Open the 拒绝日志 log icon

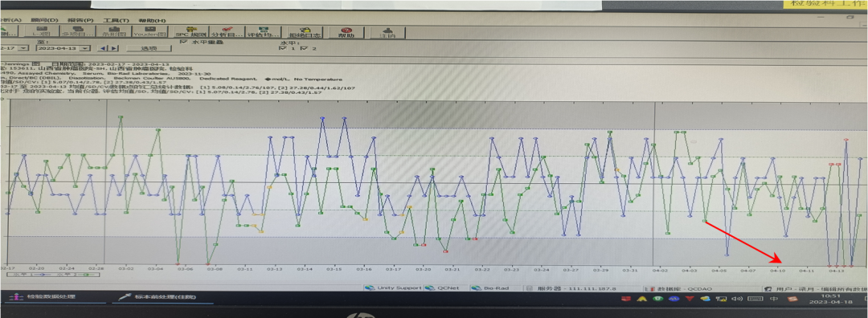pos(305,31)
